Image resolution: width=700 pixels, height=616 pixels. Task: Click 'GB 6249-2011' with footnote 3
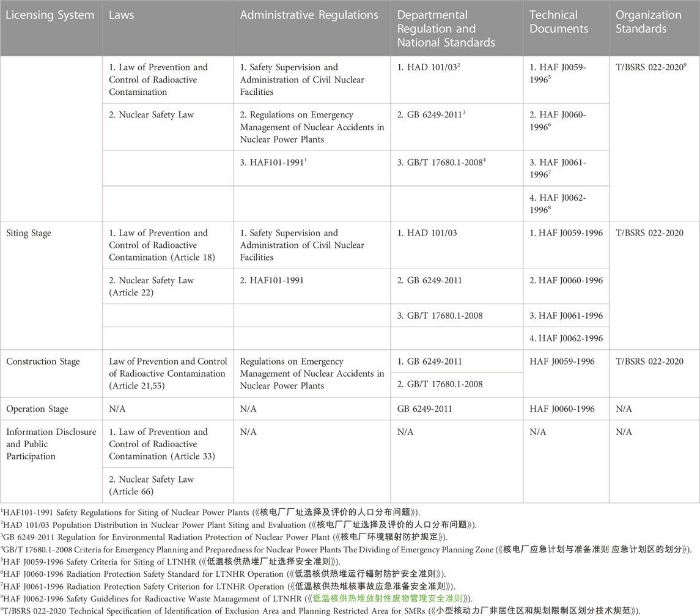(x=431, y=115)
